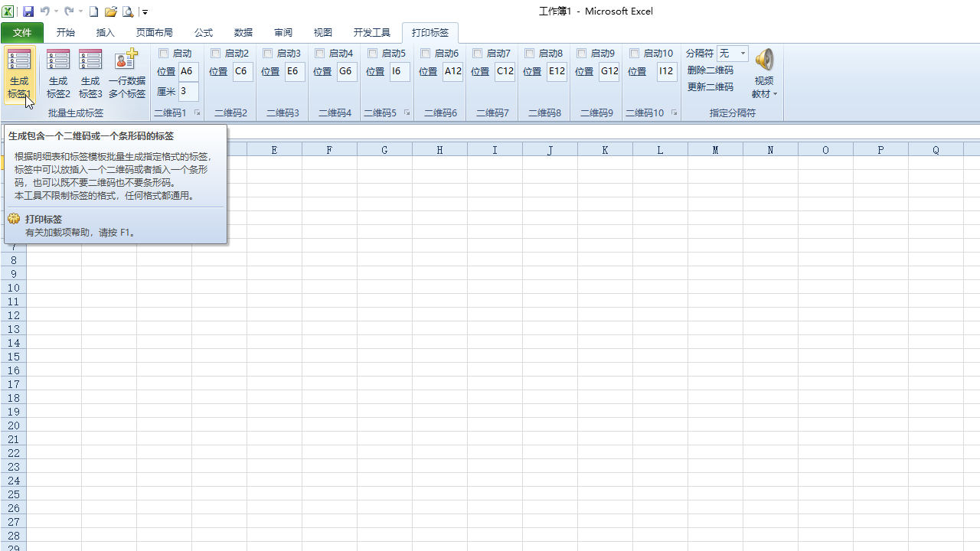Tick the 启动5 checkbox

pyautogui.click(x=373, y=54)
